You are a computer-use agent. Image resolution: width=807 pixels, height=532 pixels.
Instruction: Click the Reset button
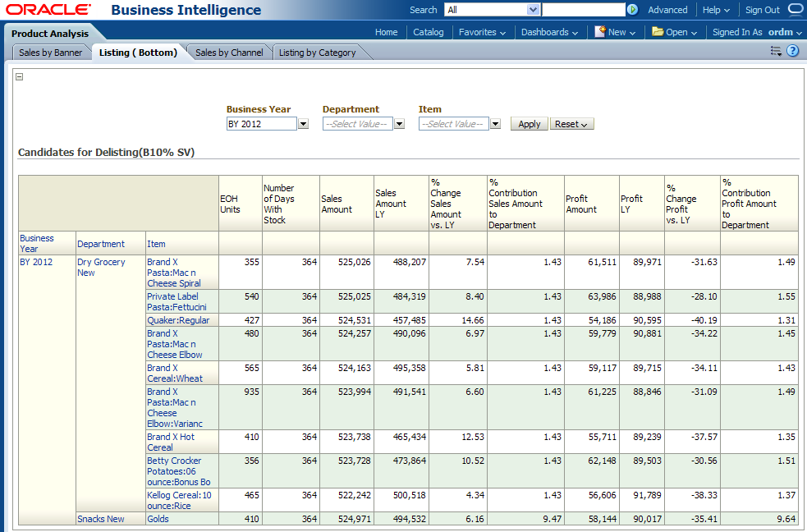click(x=571, y=124)
